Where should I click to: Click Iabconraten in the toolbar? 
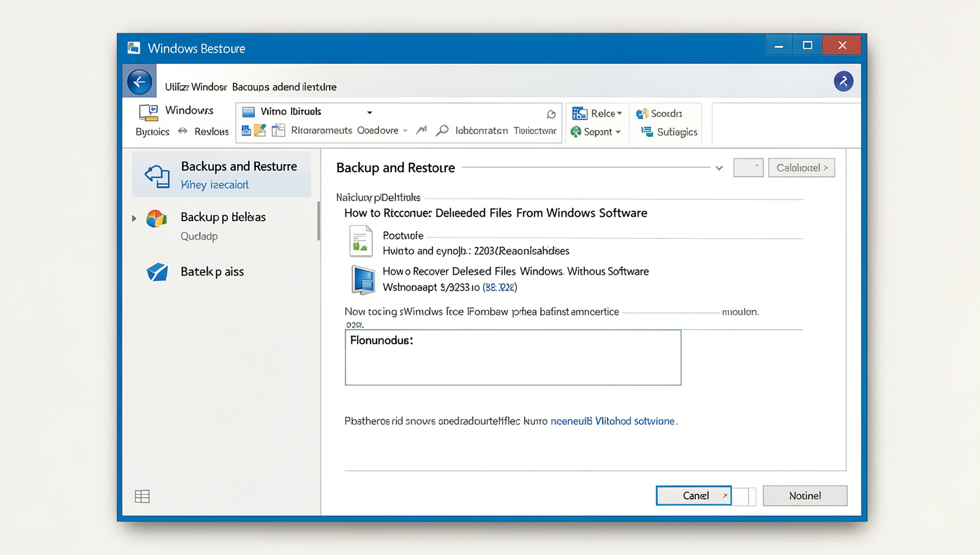pos(481,130)
